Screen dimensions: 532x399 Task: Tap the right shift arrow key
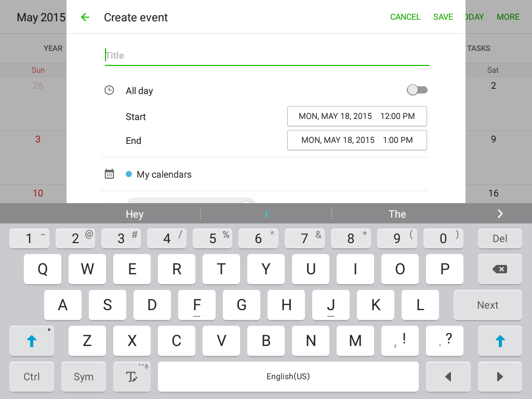pos(500,341)
